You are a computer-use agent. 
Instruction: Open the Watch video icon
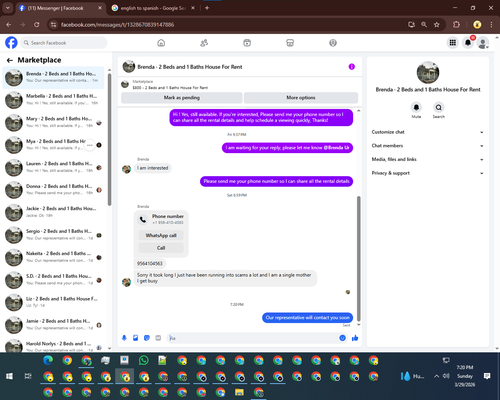pos(247,43)
